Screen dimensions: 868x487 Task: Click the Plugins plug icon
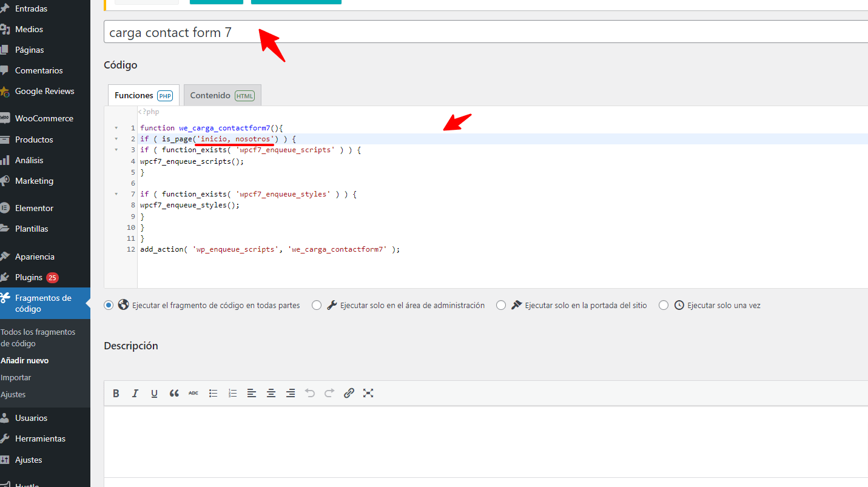tap(5, 277)
